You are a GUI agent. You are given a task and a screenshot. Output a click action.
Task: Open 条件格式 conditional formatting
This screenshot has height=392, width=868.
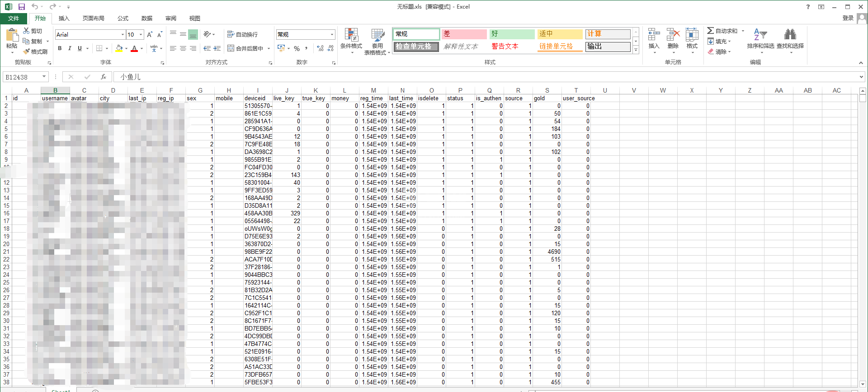(x=351, y=41)
